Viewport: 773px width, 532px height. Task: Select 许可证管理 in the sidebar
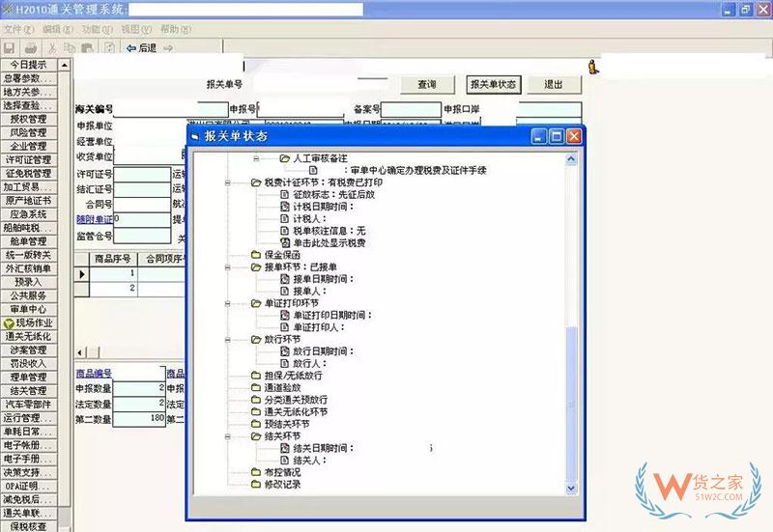29,159
